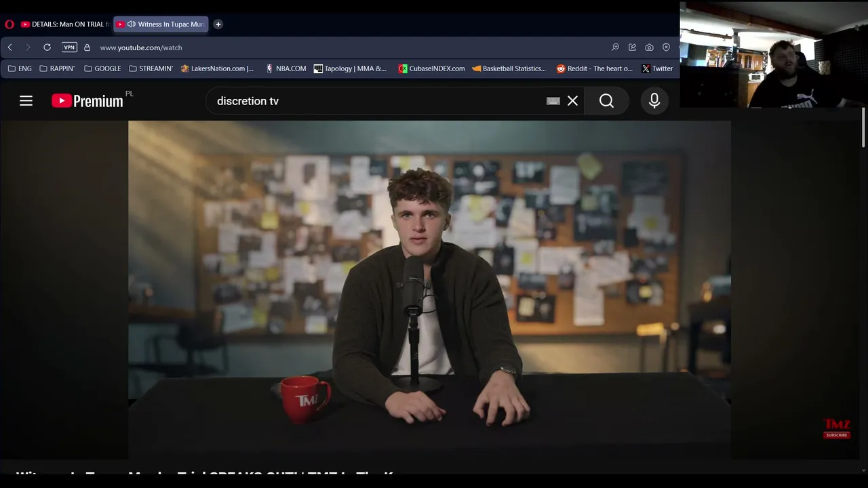Open the YouTube guide hamburger menu
This screenshot has height=488, width=868.
coord(26,101)
